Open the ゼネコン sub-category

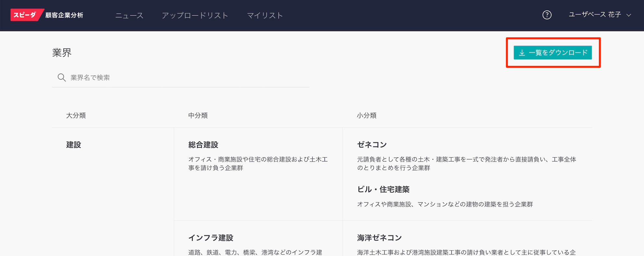click(372, 145)
